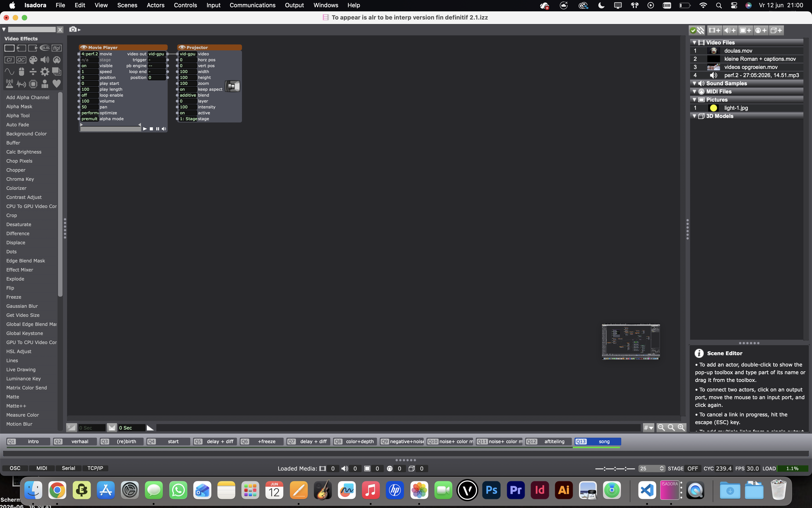Screen dimensions: 812x508
Task: Select the microchip category icon
Action: pyautogui.click(x=33, y=84)
